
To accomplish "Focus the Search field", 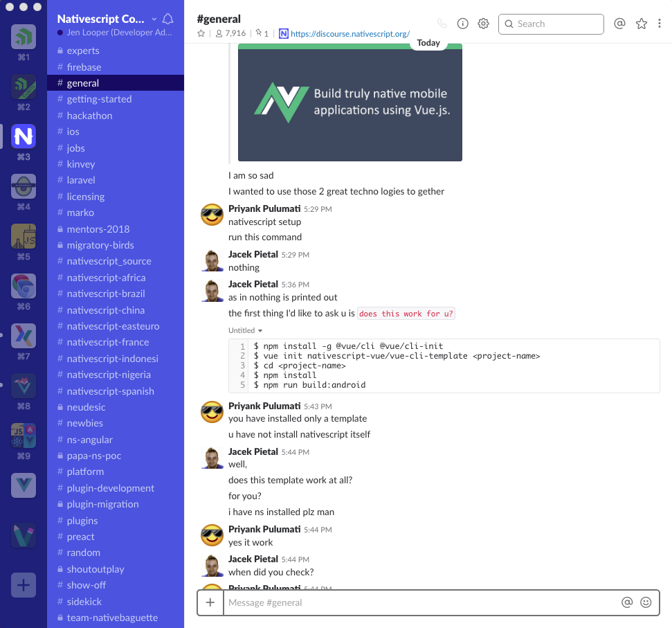I will tap(551, 24).
